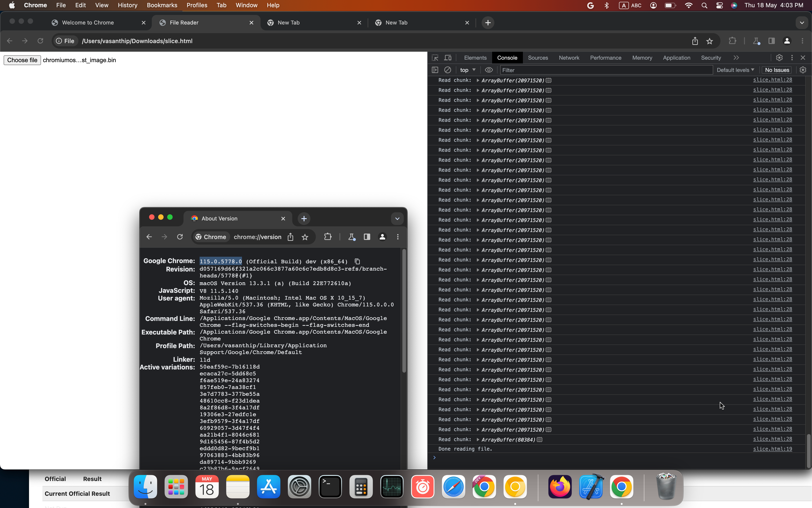Click the Choose file button
The width and height of the screenshot is (812, 508).
tap(22, 60)
